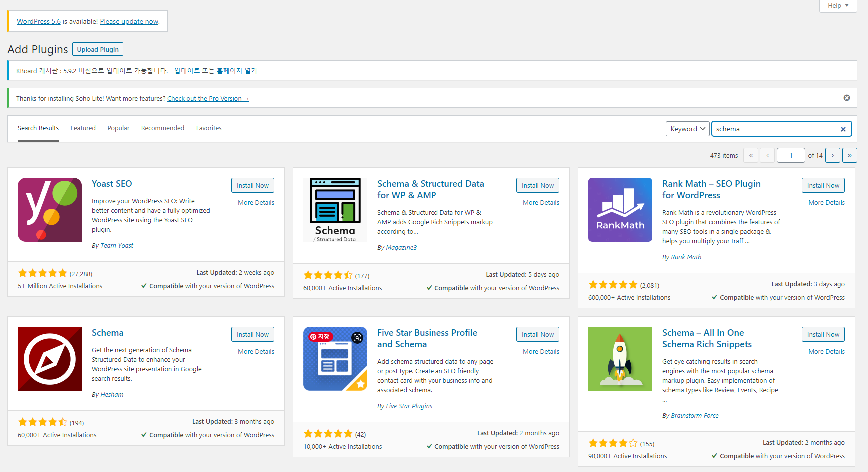Dismiss the Soho Lite notice
Screen dimensions: 868x472
[x=847, y=98]
